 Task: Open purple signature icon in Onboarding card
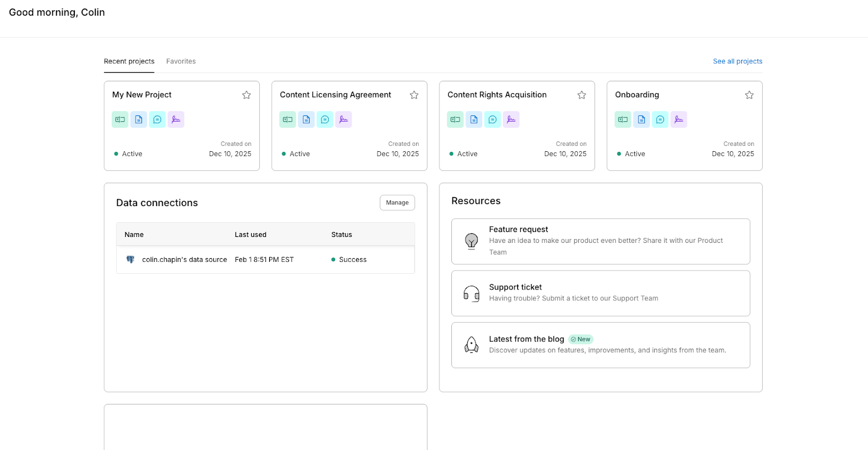[x=679, y=119]
